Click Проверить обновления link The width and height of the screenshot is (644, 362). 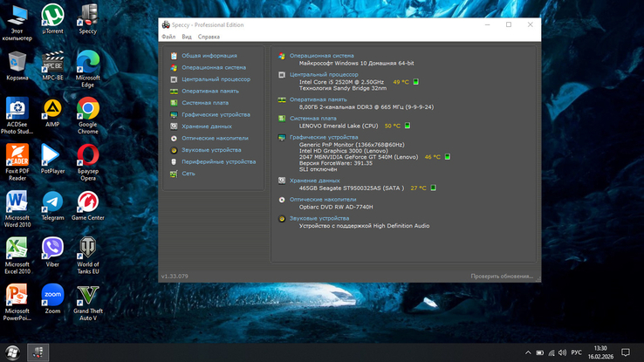click(x=502, y=277)
